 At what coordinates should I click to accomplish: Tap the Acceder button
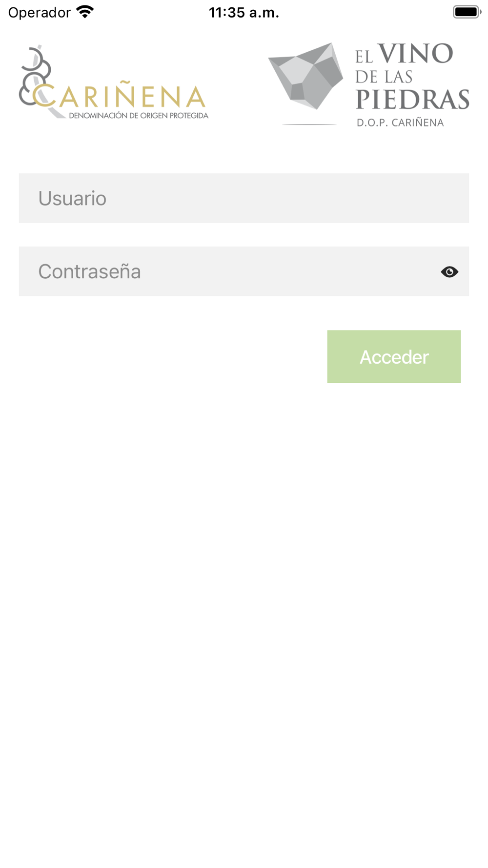tap(394, 356)
